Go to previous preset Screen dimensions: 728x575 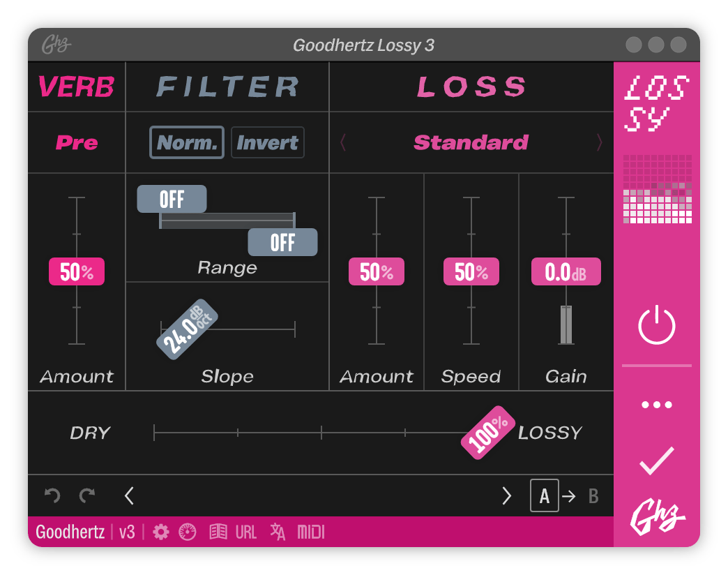coord(130,495)
